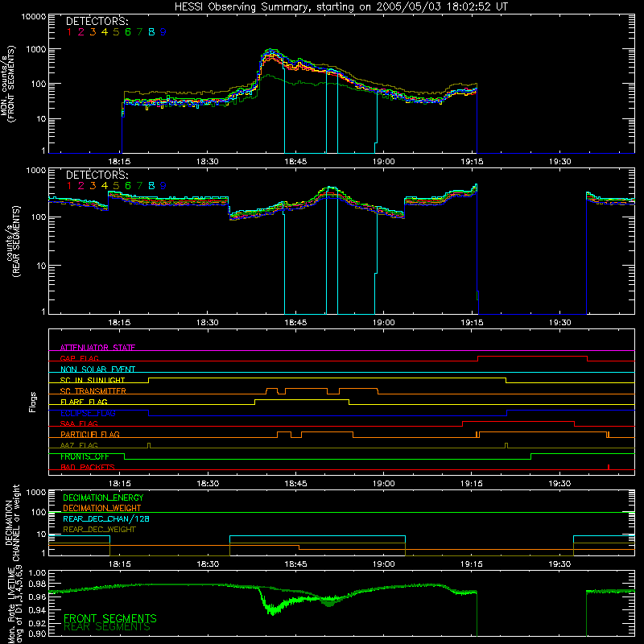
Task: Click the 18:30 time tick under rear segments plot
Action: (x=208, y=323)
